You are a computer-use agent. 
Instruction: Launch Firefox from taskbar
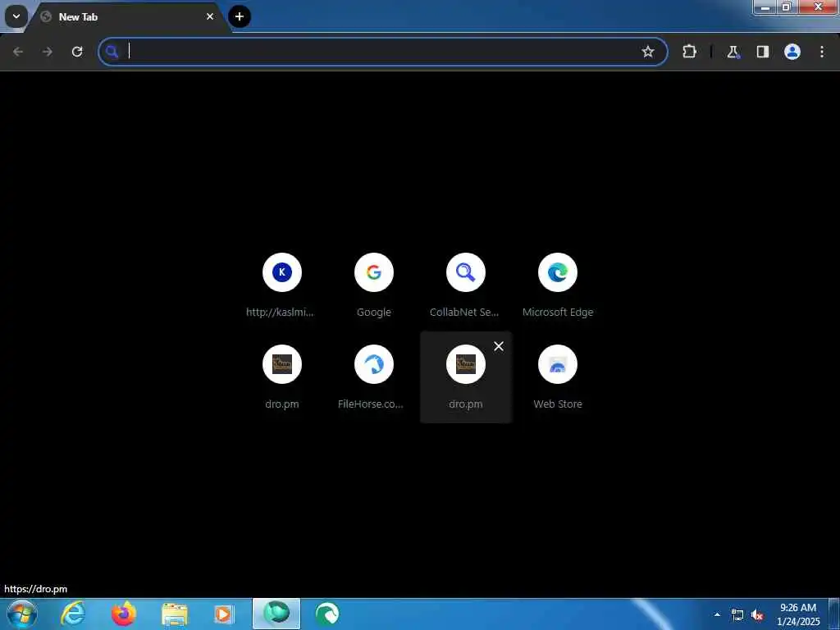[123, 614]
